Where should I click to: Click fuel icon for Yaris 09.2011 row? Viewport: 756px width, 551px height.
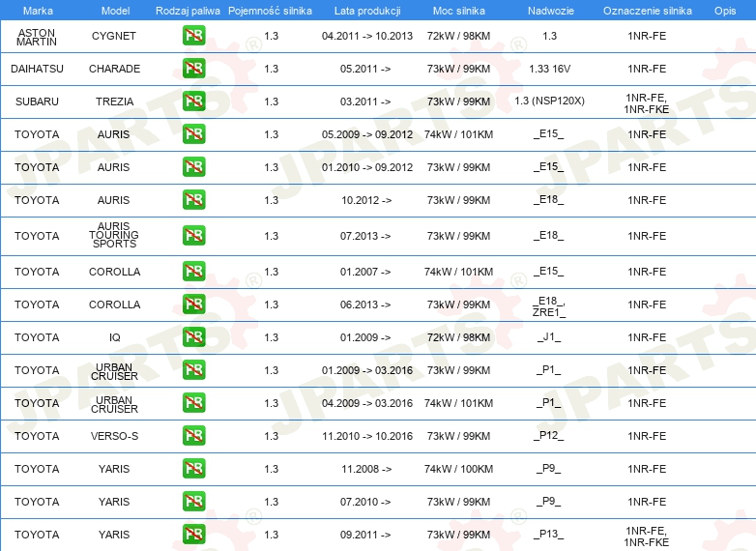point(193,534)
